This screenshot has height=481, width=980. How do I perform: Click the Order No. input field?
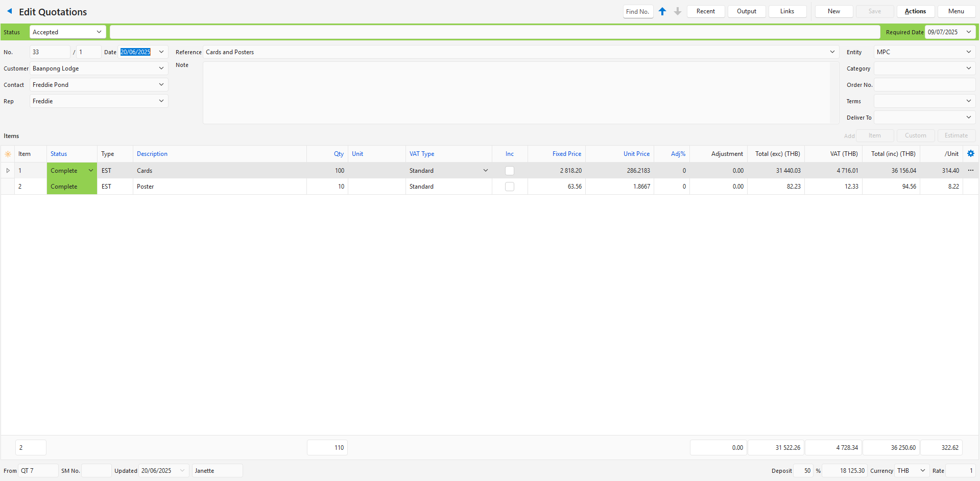coord(924,85)
